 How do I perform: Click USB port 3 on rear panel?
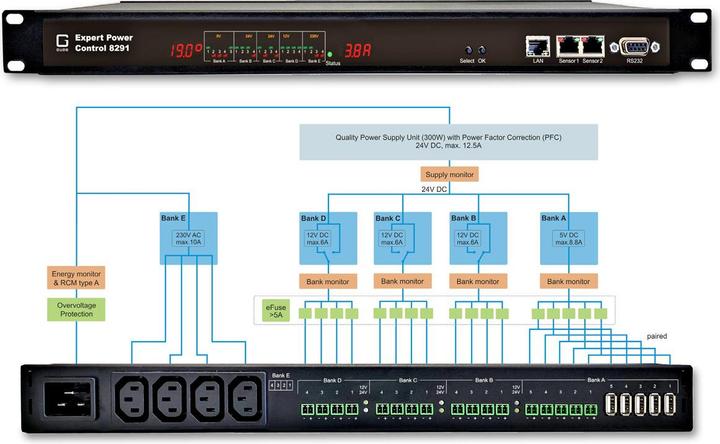click(x=640, y=405)
